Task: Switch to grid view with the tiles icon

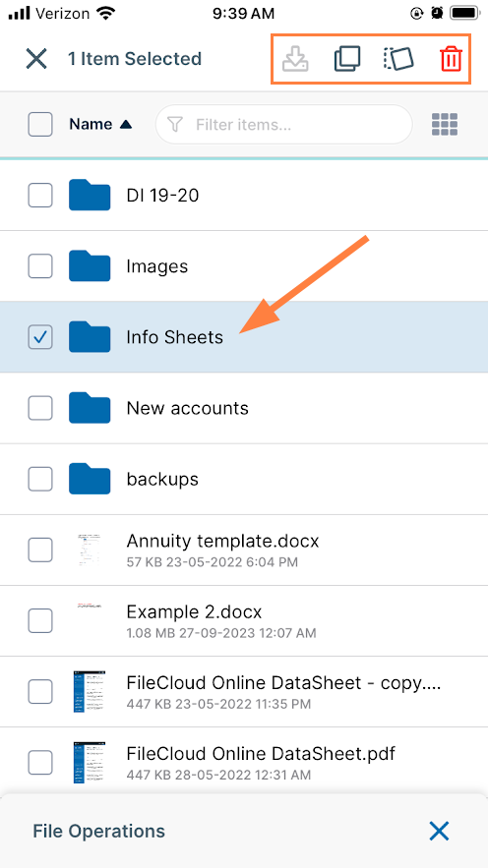Action: (x=445, y=125)
